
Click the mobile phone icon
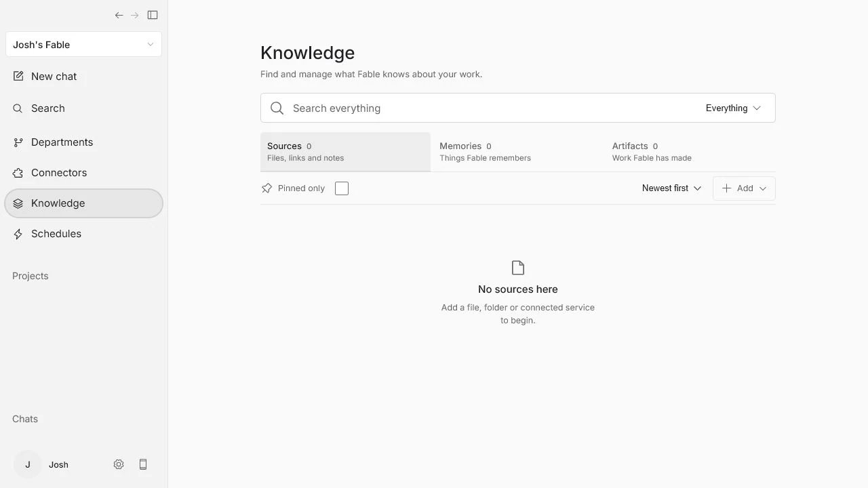coord(143,464)
